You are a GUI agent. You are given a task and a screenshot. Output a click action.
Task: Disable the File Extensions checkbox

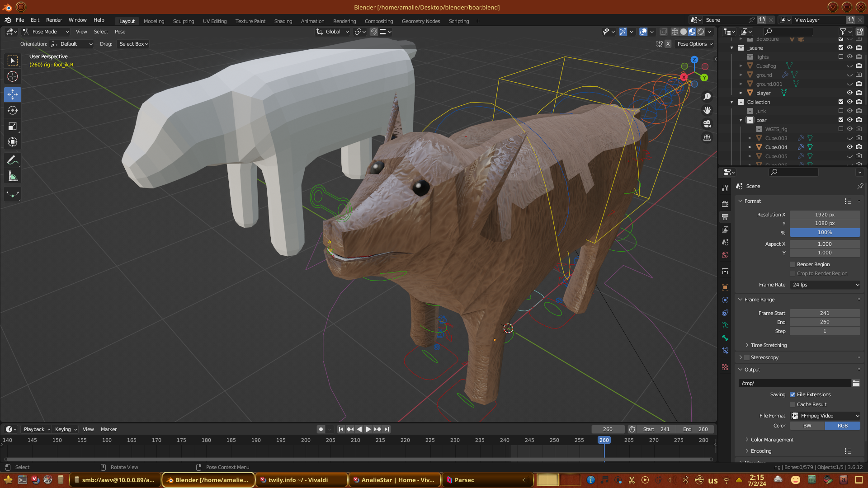tap(793, 394)
